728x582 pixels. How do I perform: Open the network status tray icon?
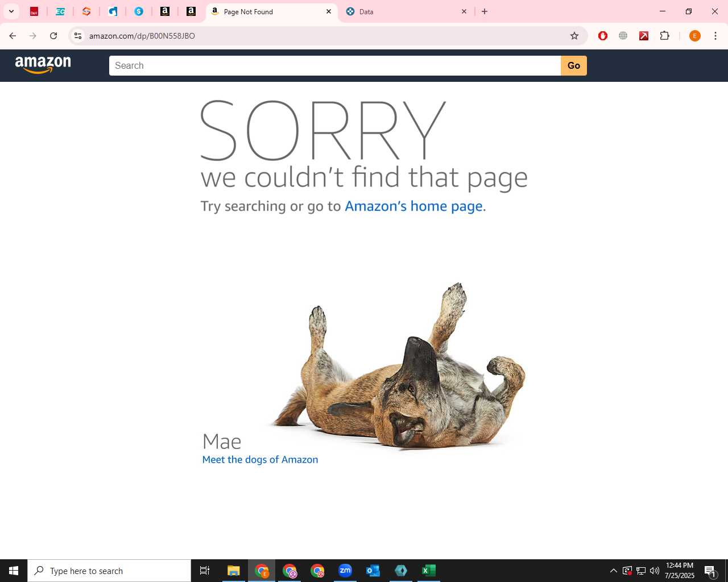pyautogui.click(x=641, y=571)
